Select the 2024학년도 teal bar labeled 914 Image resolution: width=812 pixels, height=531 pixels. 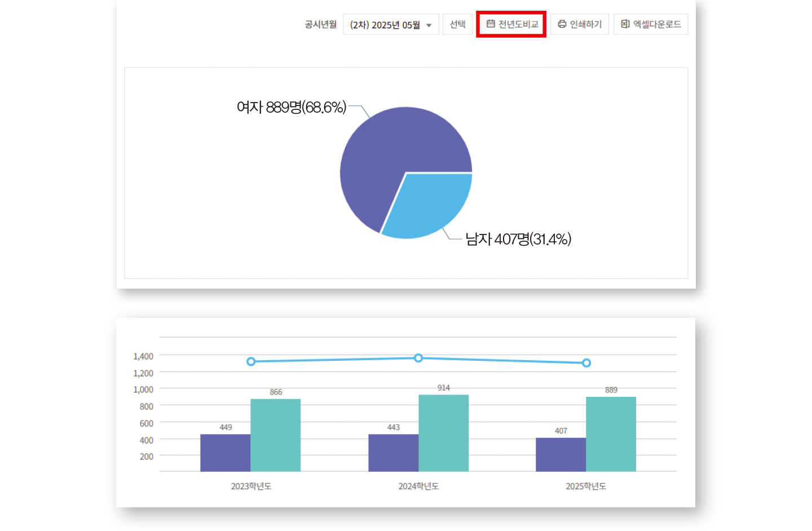pos(443,433)
